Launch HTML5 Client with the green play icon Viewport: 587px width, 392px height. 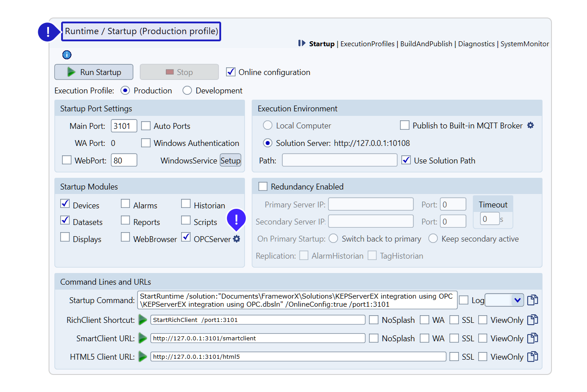tap(143, 357)
